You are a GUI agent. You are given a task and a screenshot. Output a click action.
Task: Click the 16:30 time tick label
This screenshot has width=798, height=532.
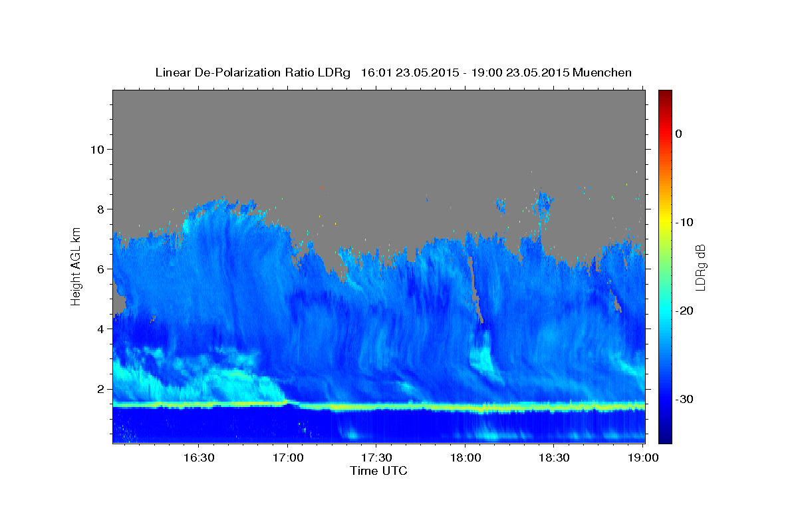(x=198, y=458)
